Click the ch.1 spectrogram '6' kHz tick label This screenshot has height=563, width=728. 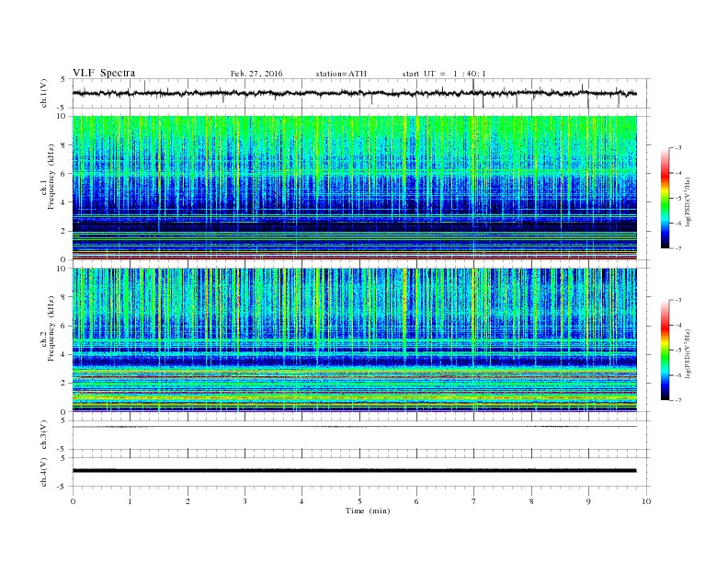(x=64, y=174)
